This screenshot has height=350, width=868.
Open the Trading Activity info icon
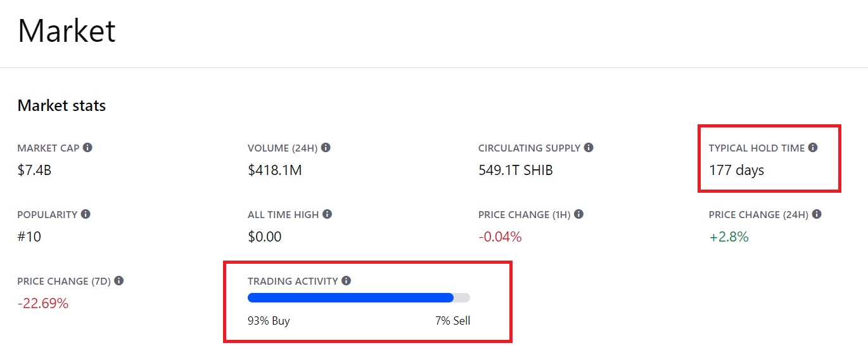tap(346, 280)
